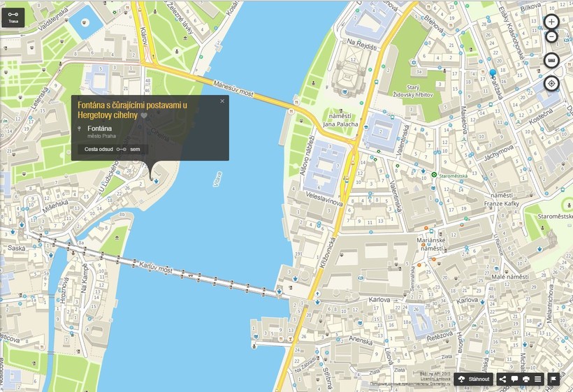Click the flag report icon
The height and width of the screenshot is (392, 573).
click(553, 379)
